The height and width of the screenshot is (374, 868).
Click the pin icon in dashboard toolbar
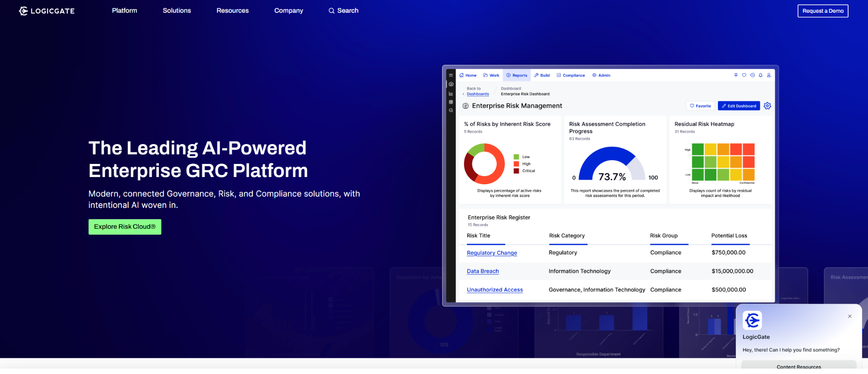click(736, 75)
